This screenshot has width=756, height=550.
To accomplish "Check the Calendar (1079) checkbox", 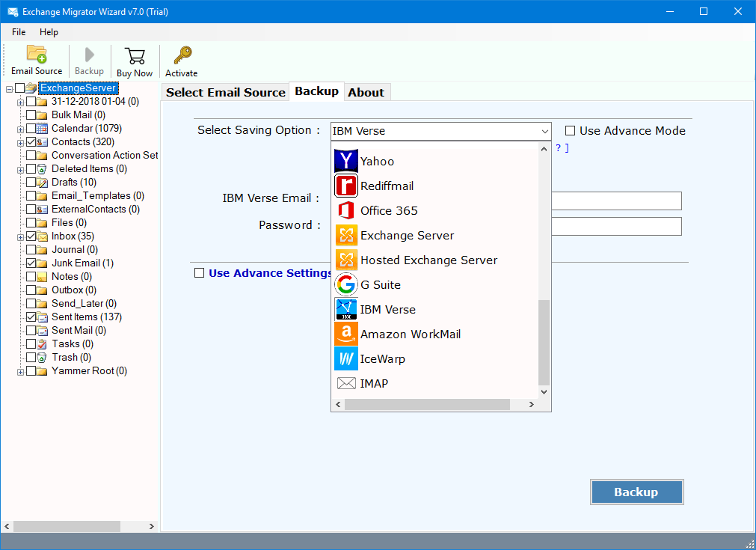I will (31, 129).
